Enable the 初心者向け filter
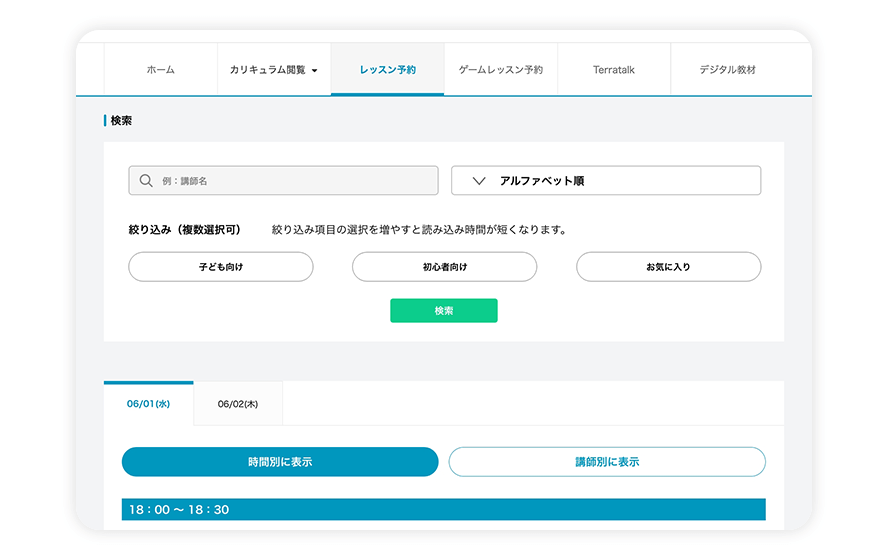Image resolution: width=888 pixels, height=560 pixels. tap(444, 267)
